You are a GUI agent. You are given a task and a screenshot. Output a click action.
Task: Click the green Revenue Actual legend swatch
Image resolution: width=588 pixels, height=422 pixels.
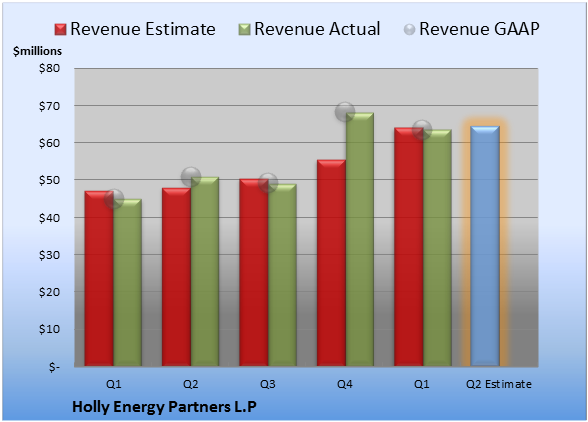coord(244,30)
